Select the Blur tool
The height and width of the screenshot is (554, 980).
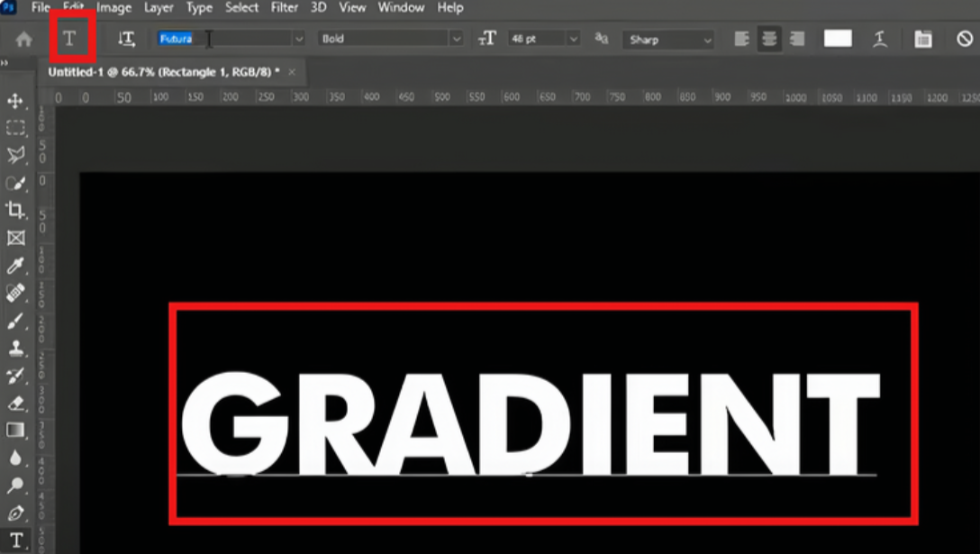(15, 459)
